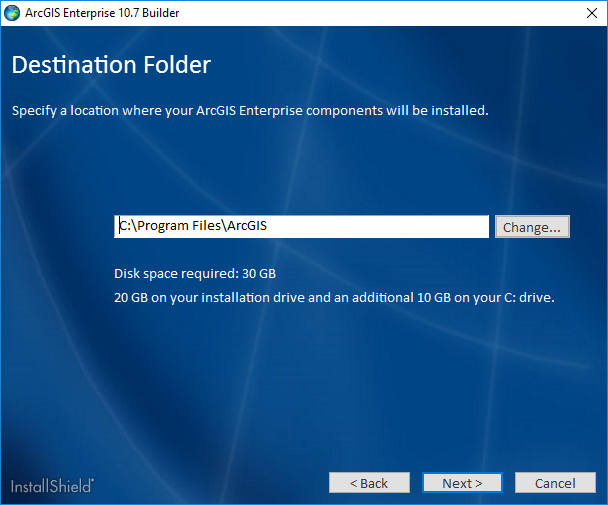Click the InstallShield logo
Viewport: 608px width, 505px height.
point(53,485)
